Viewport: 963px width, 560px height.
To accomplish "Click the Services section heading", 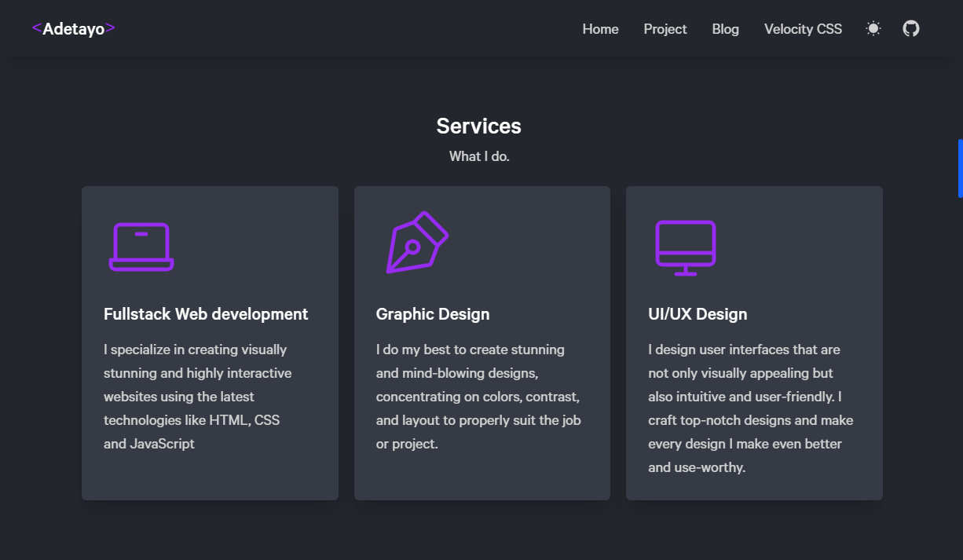I will 479,126.
